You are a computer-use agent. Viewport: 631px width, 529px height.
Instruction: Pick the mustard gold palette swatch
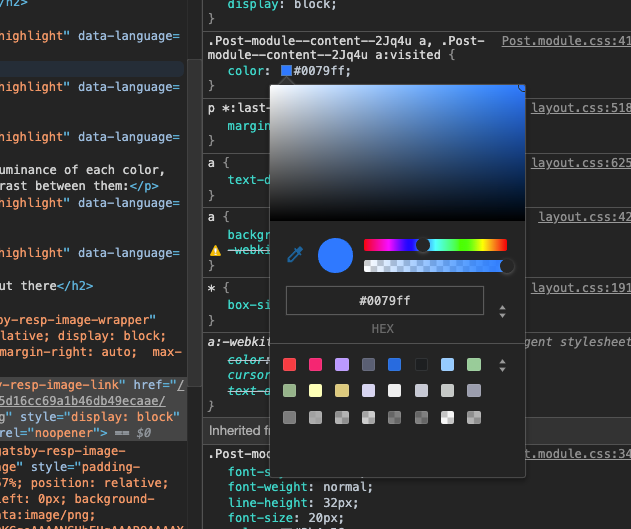click(x=342, y=391)
